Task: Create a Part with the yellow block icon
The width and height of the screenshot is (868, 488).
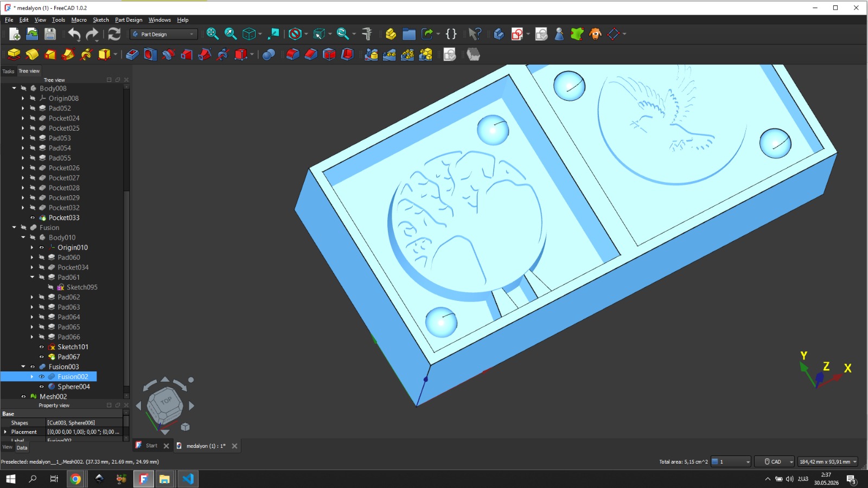Action: [x=391, y=34]
